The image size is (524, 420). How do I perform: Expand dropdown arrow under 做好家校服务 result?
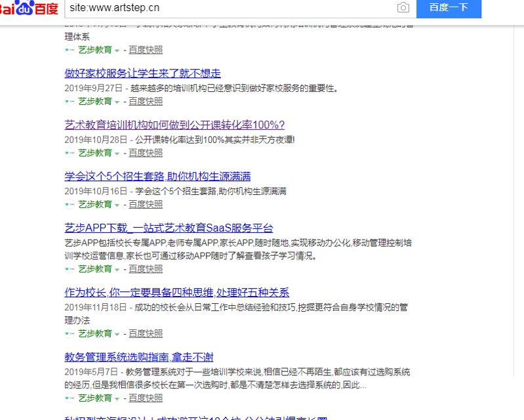(117, 102)
